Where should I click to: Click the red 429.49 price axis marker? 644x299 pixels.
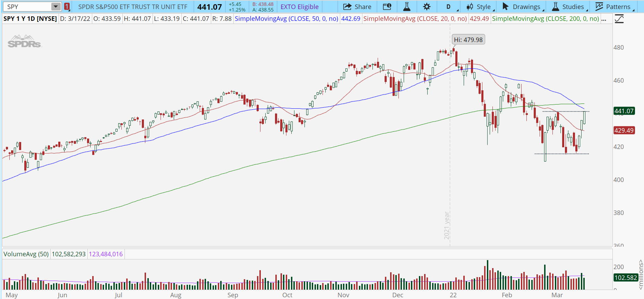click(x=624, y=131)
